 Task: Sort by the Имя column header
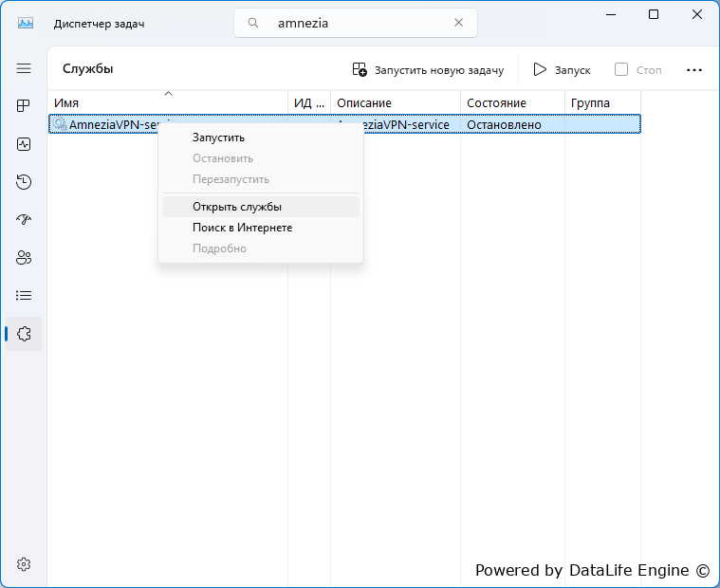pos(168,102)
